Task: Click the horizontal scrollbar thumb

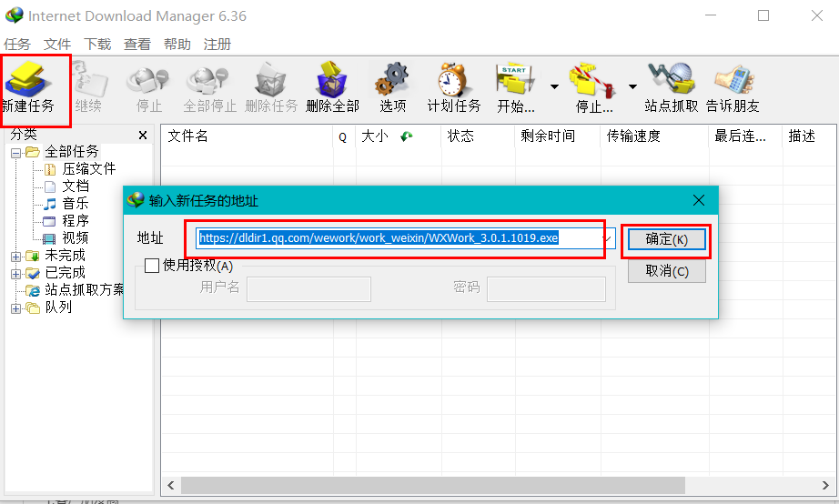Action: (x=433, y=485)
